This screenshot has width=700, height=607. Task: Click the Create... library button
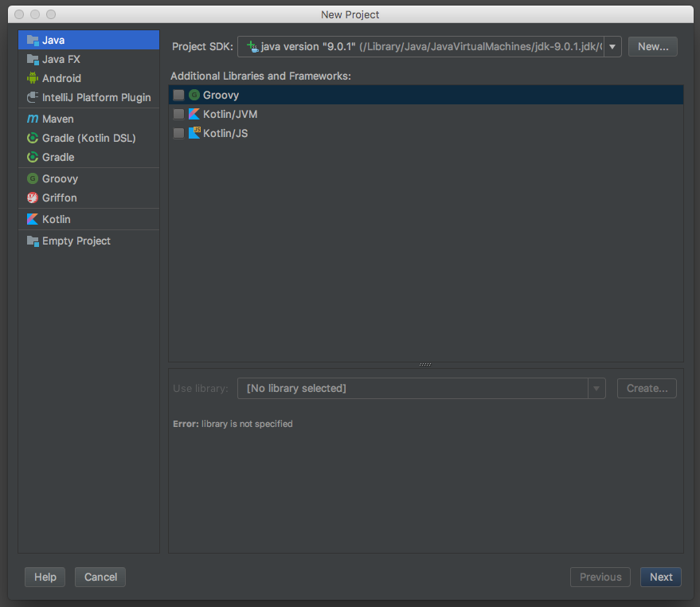(647, 389)
